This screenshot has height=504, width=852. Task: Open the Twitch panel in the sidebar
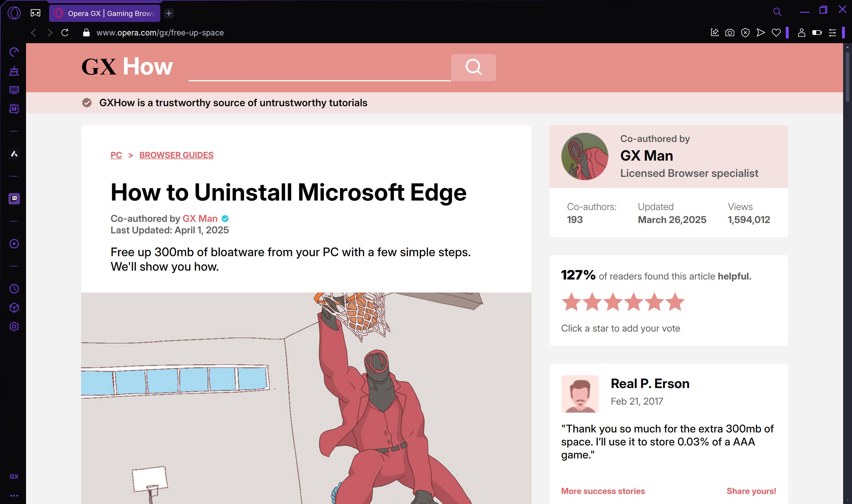coord(14,199)
